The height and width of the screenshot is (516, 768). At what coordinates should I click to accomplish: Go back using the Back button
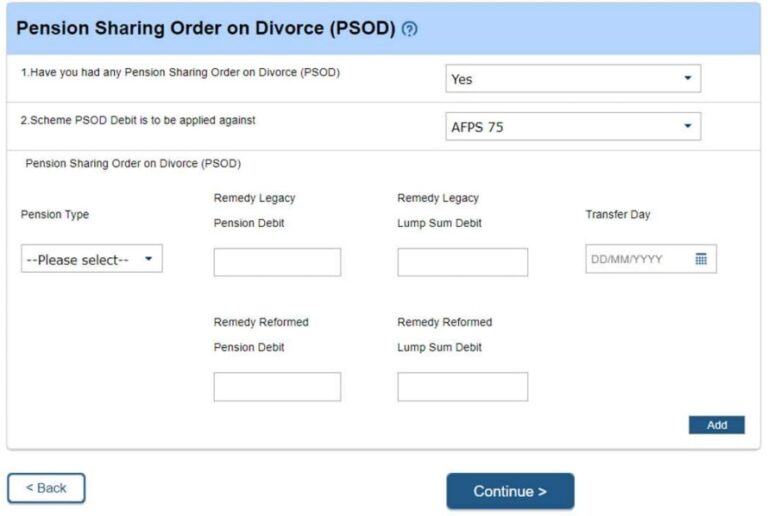pos(46,488)
